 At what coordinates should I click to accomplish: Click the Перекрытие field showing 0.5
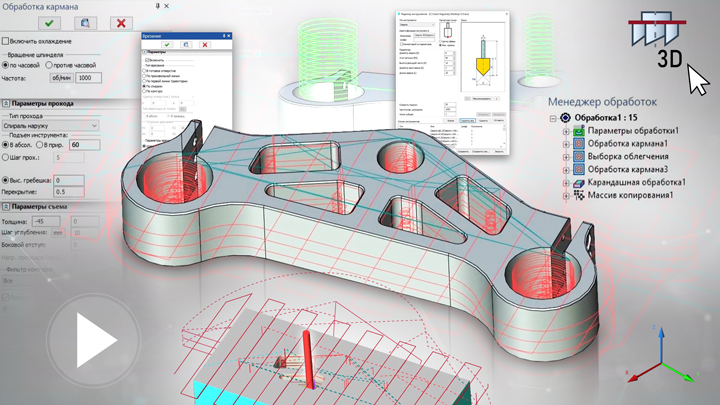(69, 192)
